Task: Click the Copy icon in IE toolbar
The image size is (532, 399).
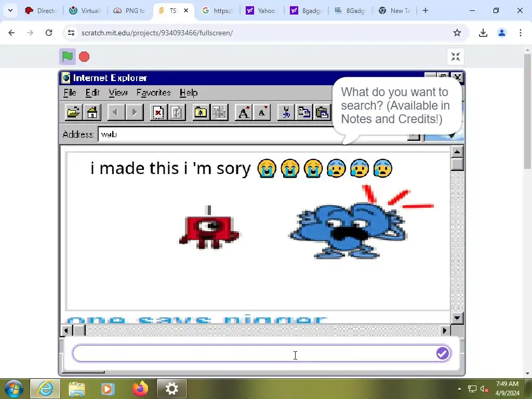Action: click(x=304, y=112)
